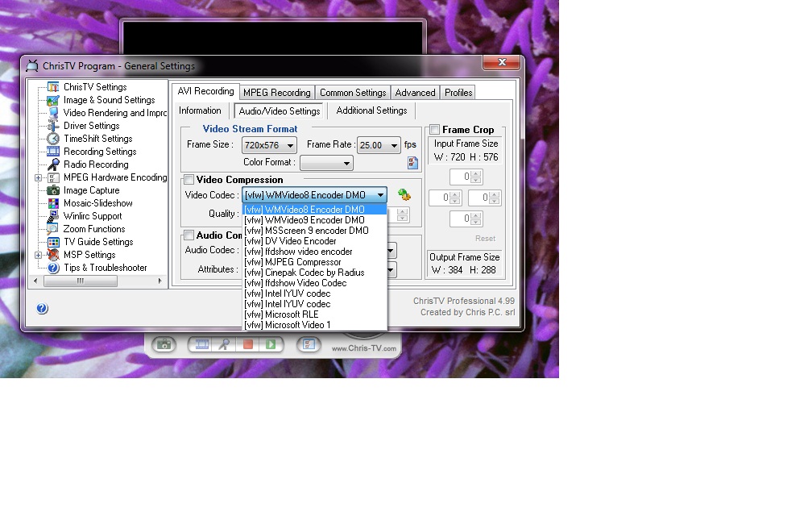812x508 pixels.
Task: Select the MPEG Hardware Encoding icon
Action: 53,177
